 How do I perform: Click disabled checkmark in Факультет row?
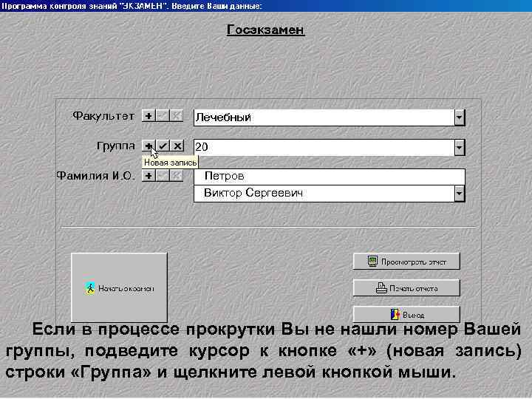[163, 116]
